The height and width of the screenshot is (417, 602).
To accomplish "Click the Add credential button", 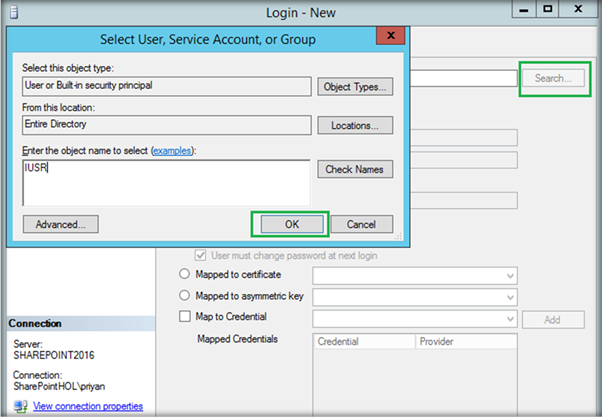I will (x=553, y=319).
